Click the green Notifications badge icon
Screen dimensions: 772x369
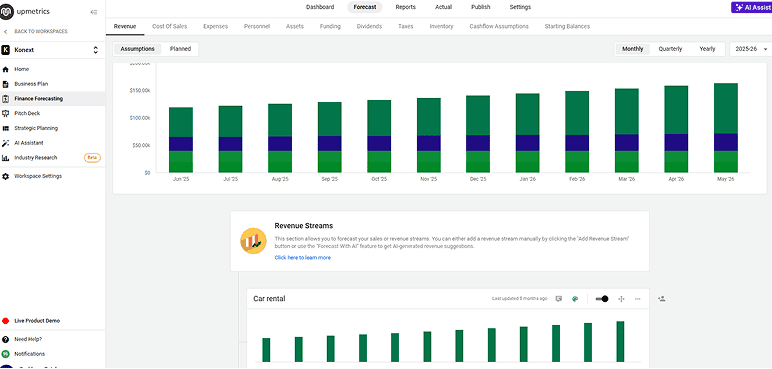[6, 354]
